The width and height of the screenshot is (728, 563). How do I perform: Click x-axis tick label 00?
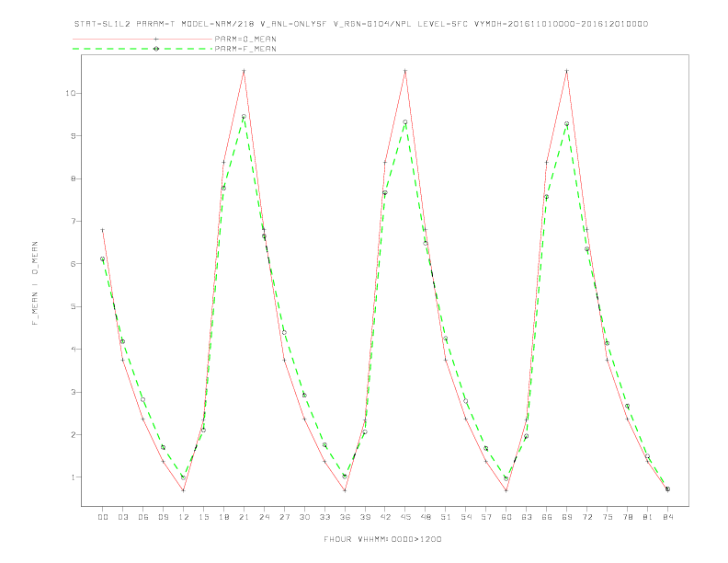tap(103, 517)
